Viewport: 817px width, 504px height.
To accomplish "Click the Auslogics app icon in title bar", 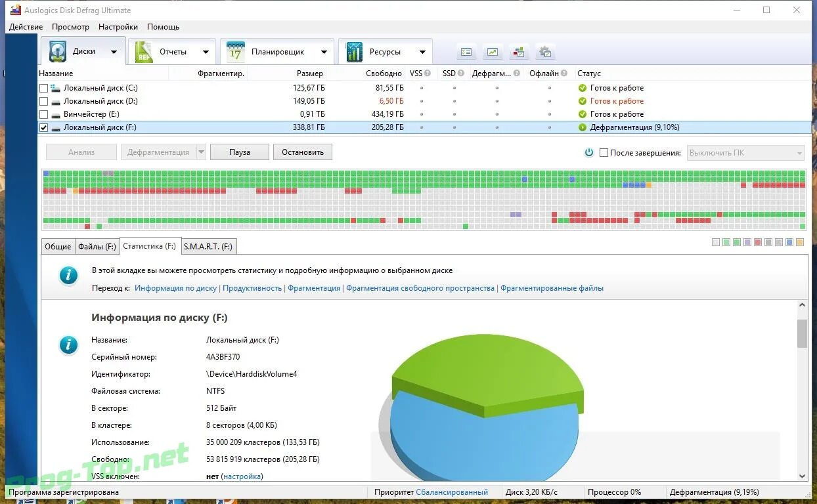I will 16,10.
